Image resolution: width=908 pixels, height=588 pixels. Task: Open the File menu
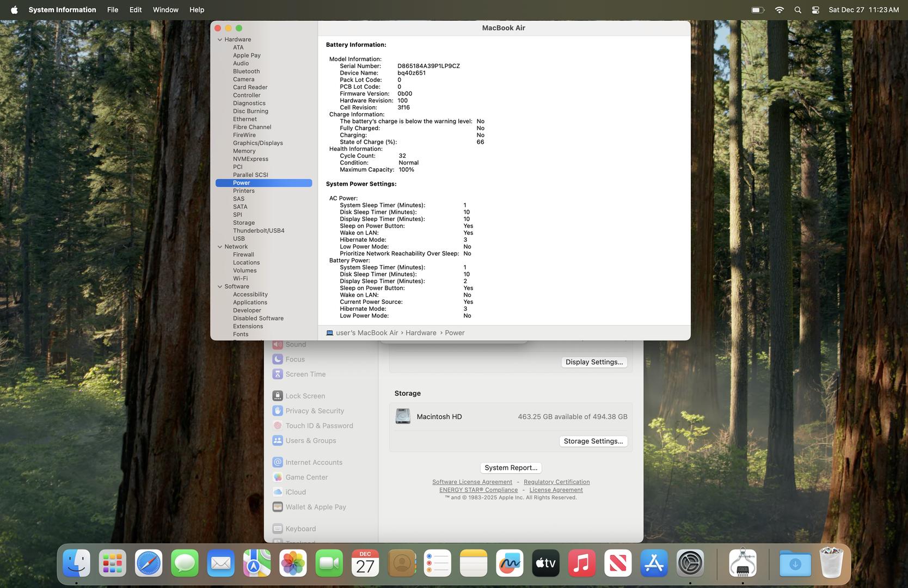[x=113, y=10]
